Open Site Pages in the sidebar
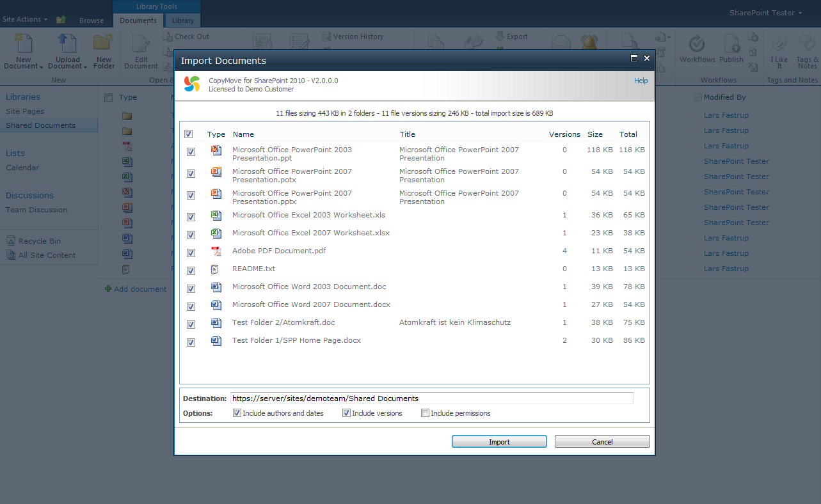The height and width of the screenshot is (504, 821). point(25,111)
